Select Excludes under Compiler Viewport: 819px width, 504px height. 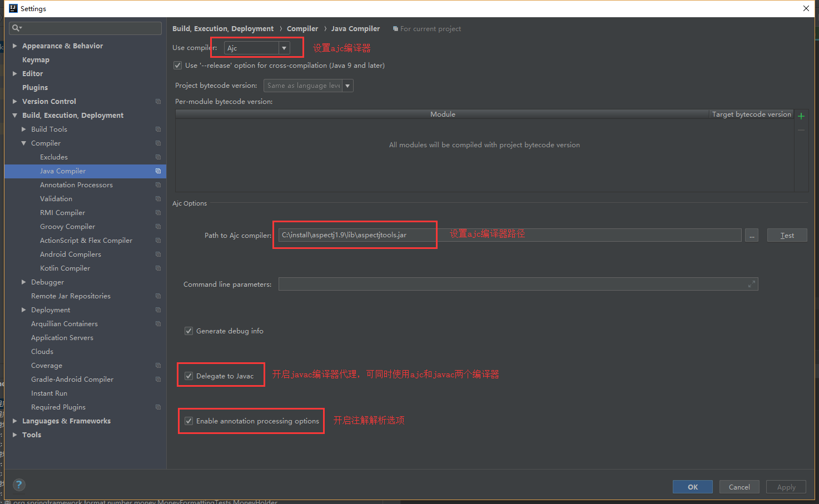click(54, 157)
